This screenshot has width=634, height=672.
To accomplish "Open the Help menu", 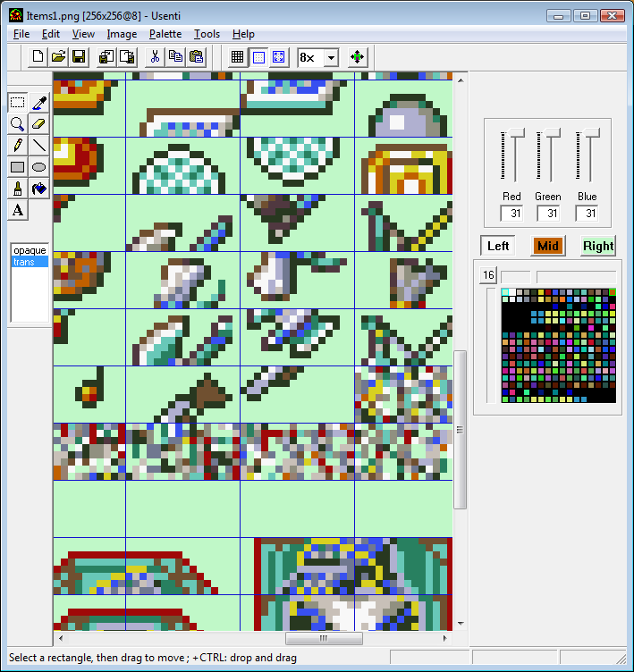I will (x=243, y=34).
